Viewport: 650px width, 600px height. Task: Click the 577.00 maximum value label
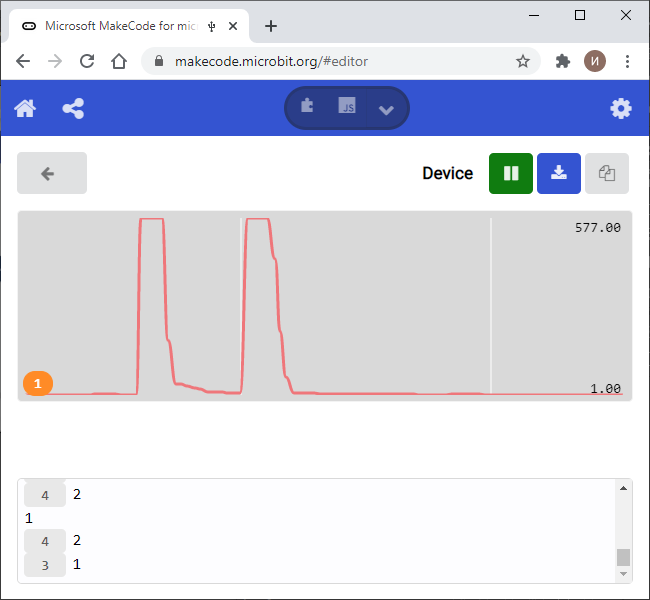pyautogui.click(x=598, y=228)
